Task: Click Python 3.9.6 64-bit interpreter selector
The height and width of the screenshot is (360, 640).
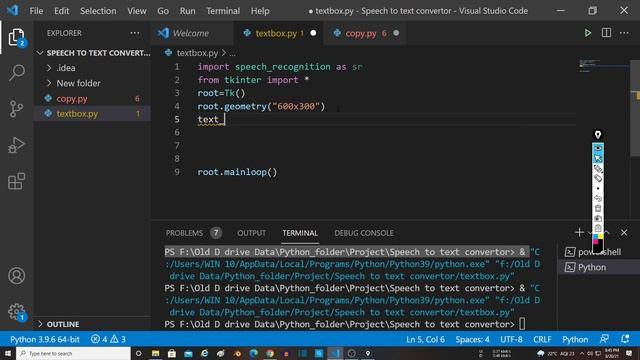Action: pyautogui.click(x=45, y=339)
